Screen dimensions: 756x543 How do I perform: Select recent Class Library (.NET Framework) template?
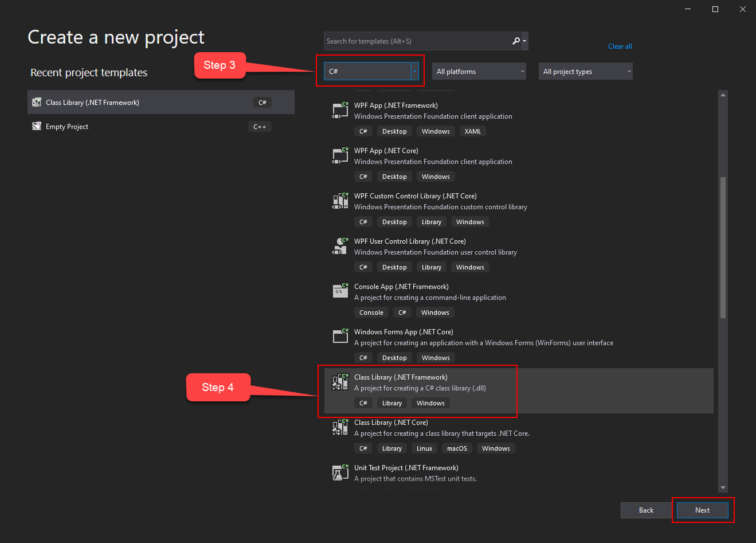161,102
